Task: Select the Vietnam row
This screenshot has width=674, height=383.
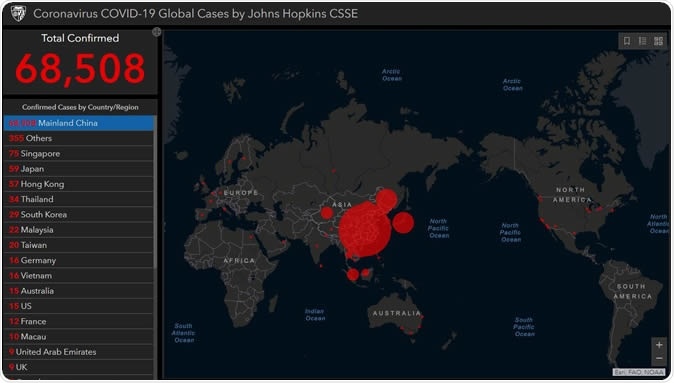Action: coord(79,276)
